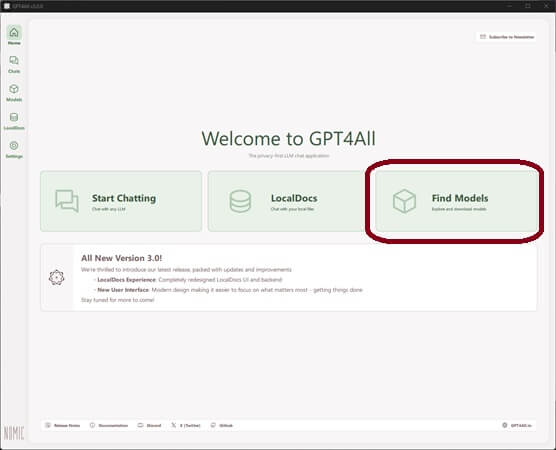
Task: Click the GitHub icon in footer
Action: click(x=213, y=425)
